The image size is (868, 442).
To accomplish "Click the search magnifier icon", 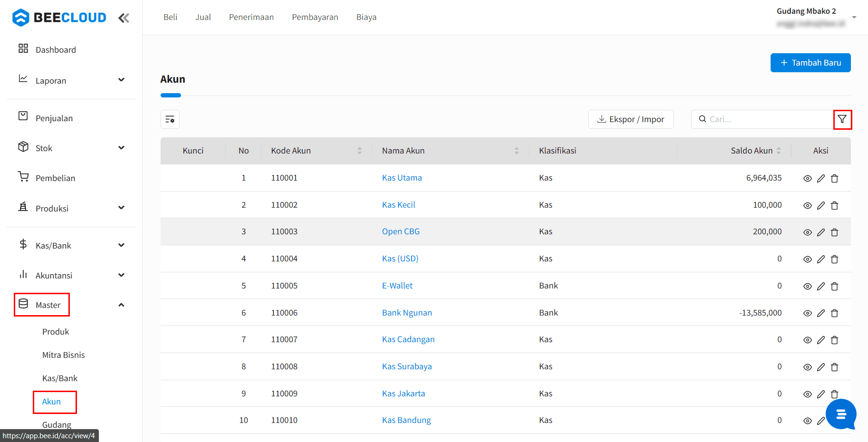I will [x=702, y=119].
